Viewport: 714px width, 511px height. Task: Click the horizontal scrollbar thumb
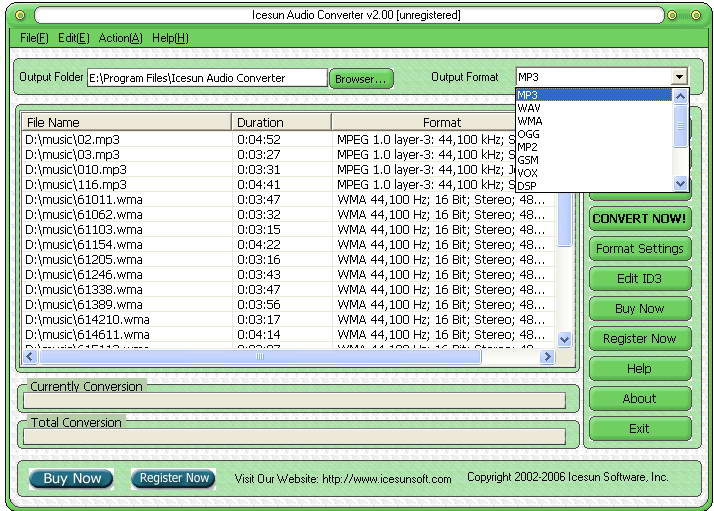point(260,357)
